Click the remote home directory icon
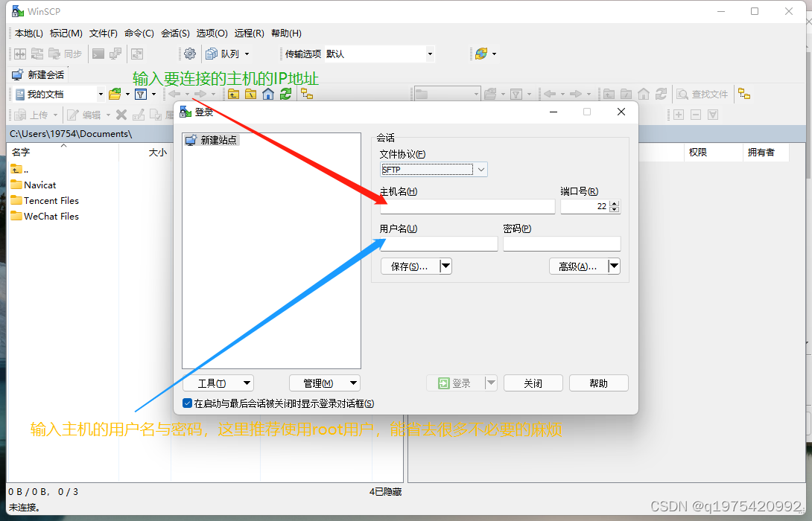Image resolution: width=812 pixels, height=521 pixels. click(644, 95)
